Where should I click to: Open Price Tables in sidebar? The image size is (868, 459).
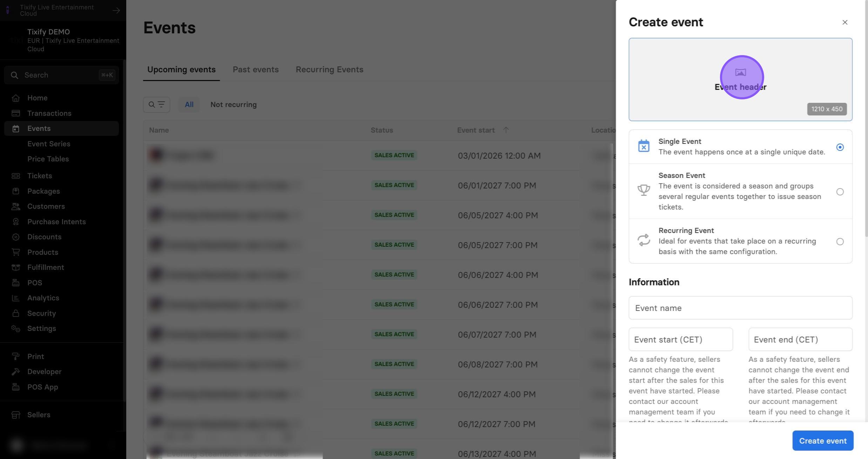(x=48, y=159)
